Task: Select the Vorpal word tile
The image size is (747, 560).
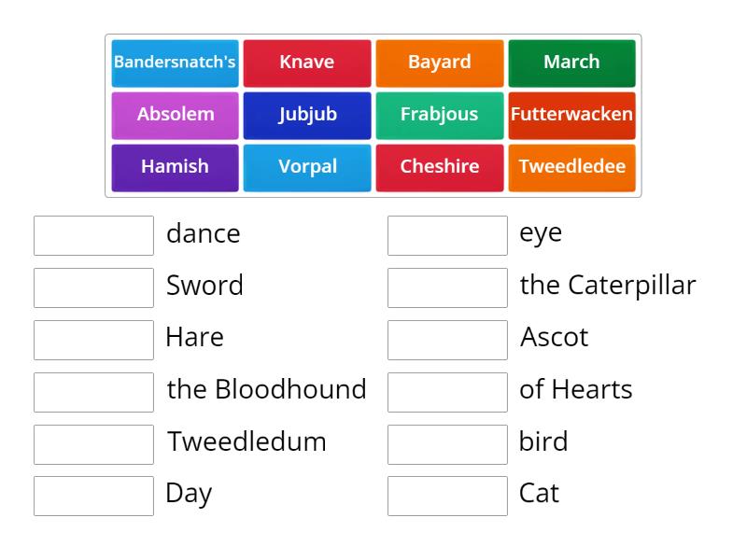Action: point(307,167)
